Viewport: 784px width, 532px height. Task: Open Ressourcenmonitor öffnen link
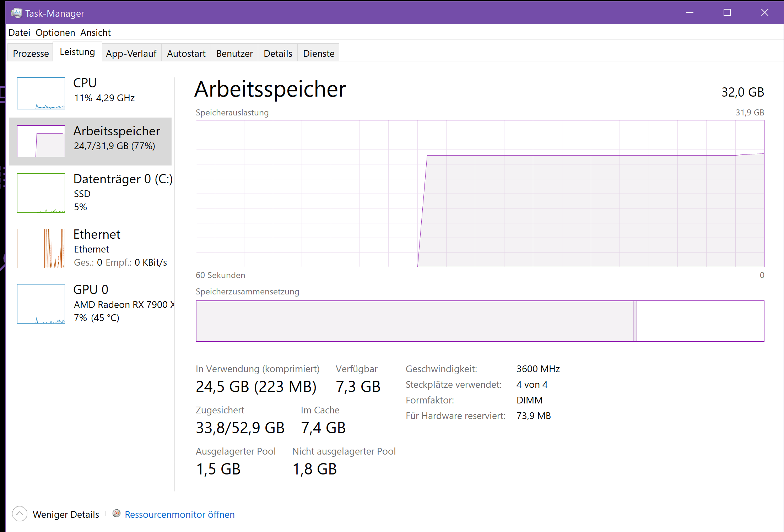tap(179, 514)
